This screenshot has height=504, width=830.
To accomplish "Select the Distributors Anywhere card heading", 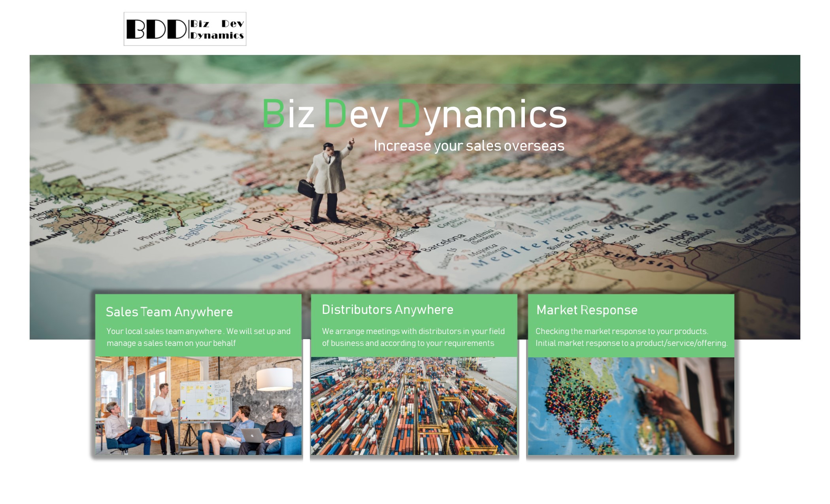I will 387,310.
